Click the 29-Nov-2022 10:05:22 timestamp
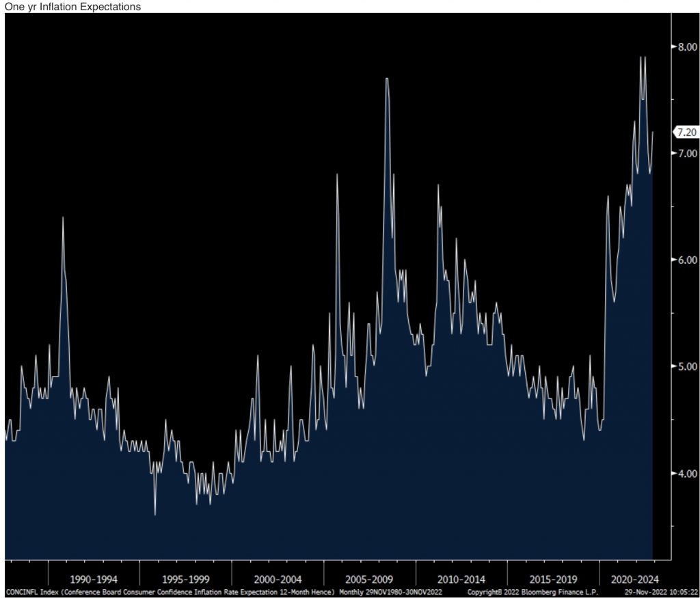The width and height of the screenshot is (700, 598). pos(660,592)
